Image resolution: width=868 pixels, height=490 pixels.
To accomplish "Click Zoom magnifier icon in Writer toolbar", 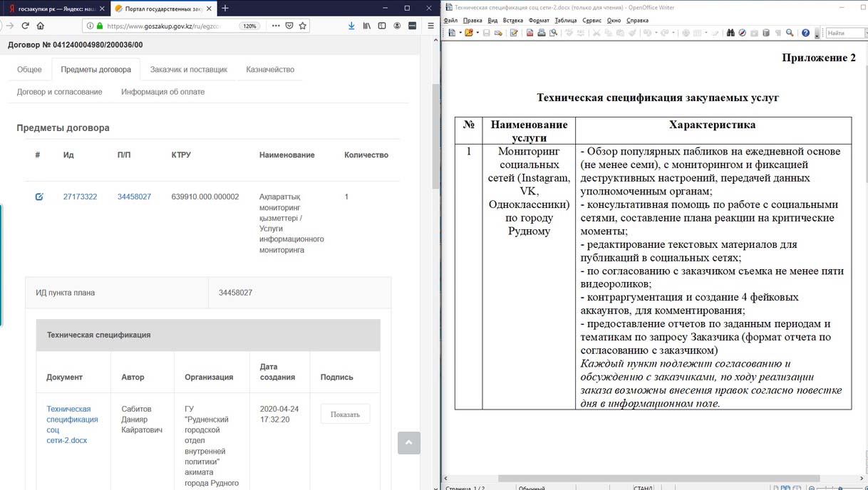I will point(789,33).
